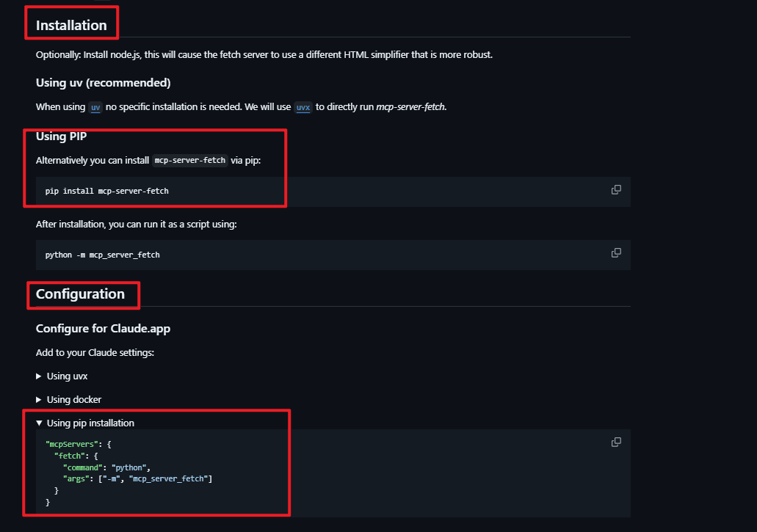Click the inline uvx code tag
This screenshot has width=757, height=532.
[x=303, y=107]
